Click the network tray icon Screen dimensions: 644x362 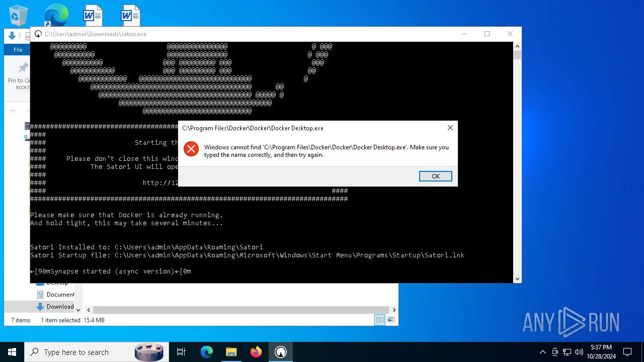567,352
